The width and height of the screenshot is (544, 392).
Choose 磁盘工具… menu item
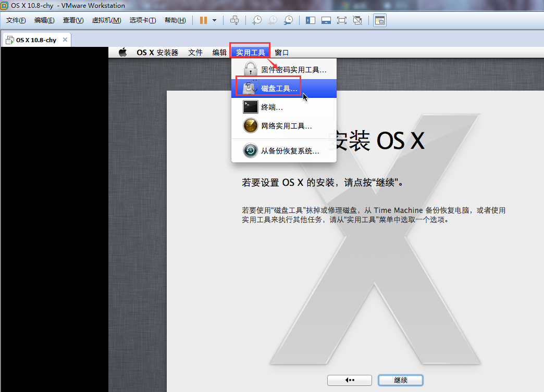[284, 88]
